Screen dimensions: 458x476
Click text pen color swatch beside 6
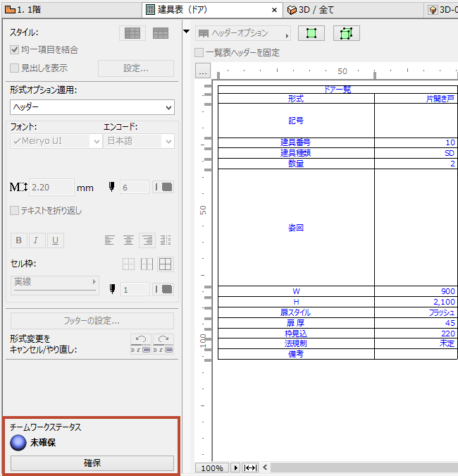163,187
